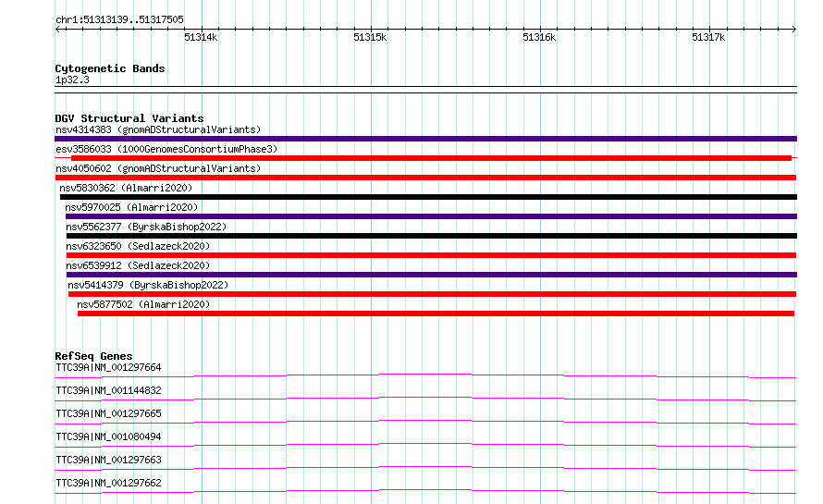Click the left arrowhead of the ruler

(x=57, y=29)
